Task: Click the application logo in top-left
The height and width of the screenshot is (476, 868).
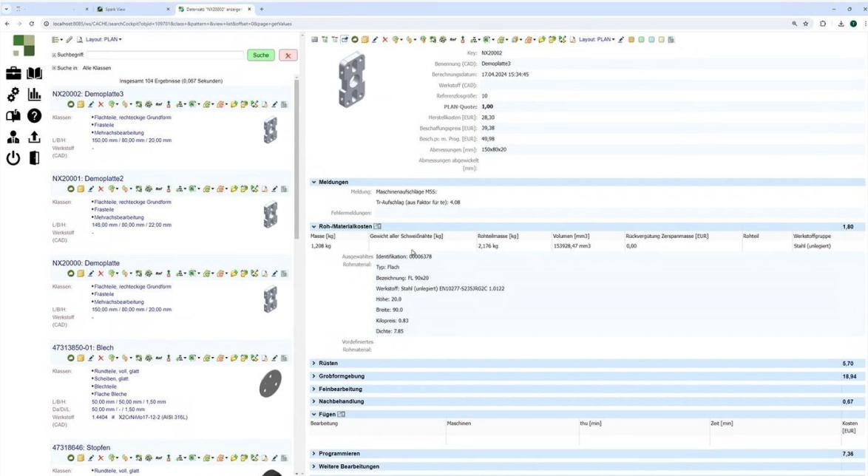Action: [24, 45]
